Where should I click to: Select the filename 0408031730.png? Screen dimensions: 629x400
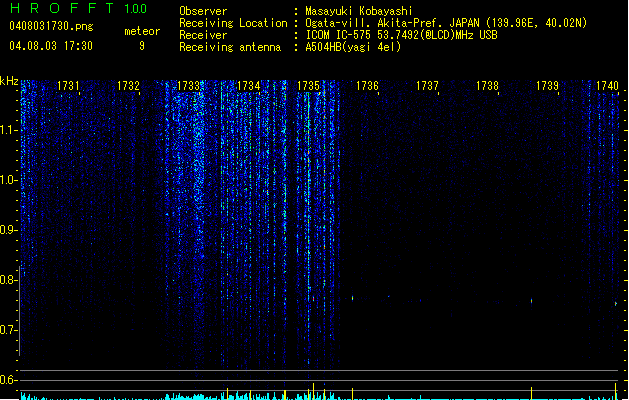click(51, 26)
